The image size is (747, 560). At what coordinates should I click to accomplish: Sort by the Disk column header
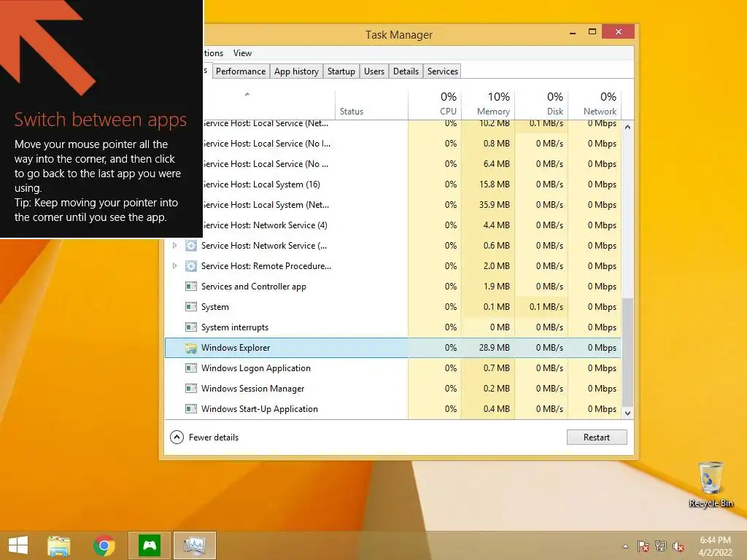(541, 104)
